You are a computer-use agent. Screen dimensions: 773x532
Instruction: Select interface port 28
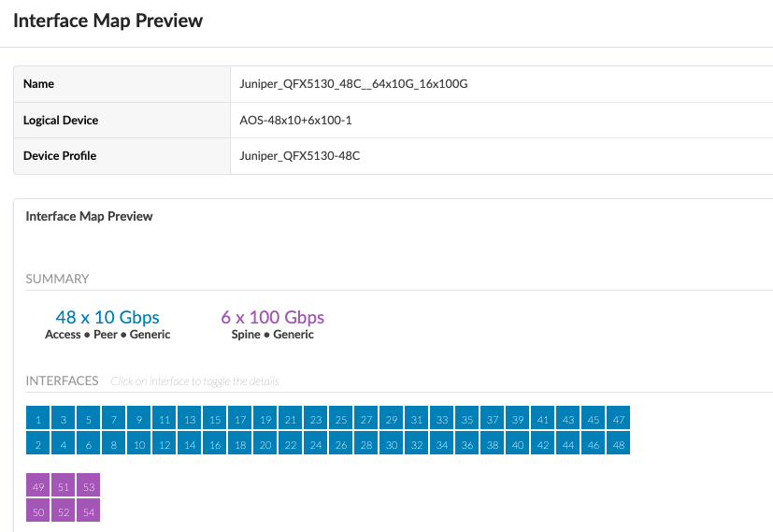(366, 443)
